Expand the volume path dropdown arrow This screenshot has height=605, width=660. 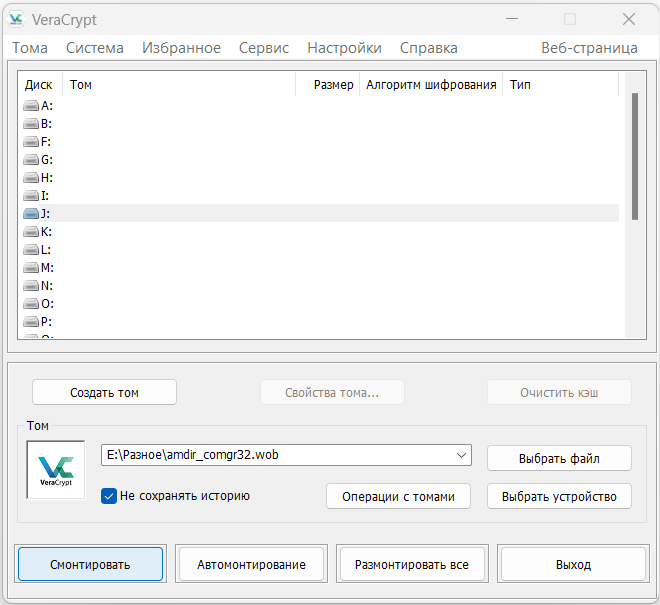[461, 455]
